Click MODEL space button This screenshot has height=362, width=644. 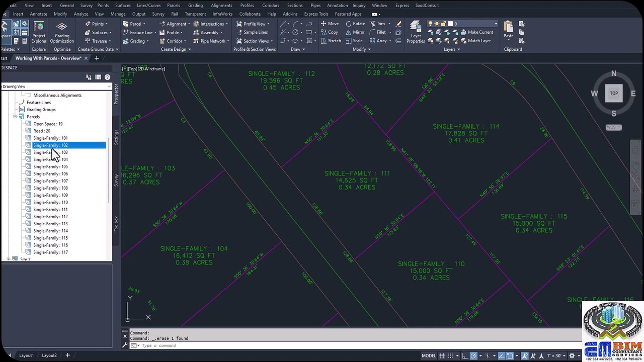click(x=429, y=356)
